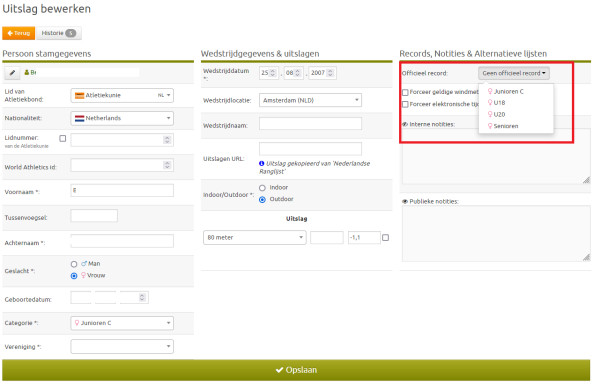Open the Lid van Atletiekbond dropdown

(122, 95)
